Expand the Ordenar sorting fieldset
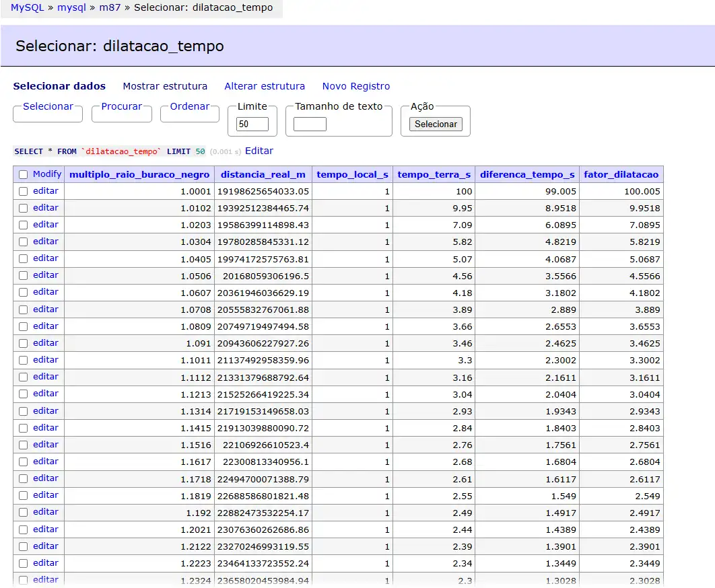This screenshot has width=715, height=588. [190, 106]
